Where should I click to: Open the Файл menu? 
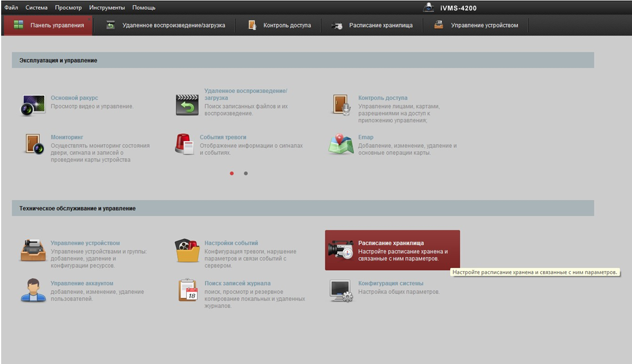tap(12, 7)
